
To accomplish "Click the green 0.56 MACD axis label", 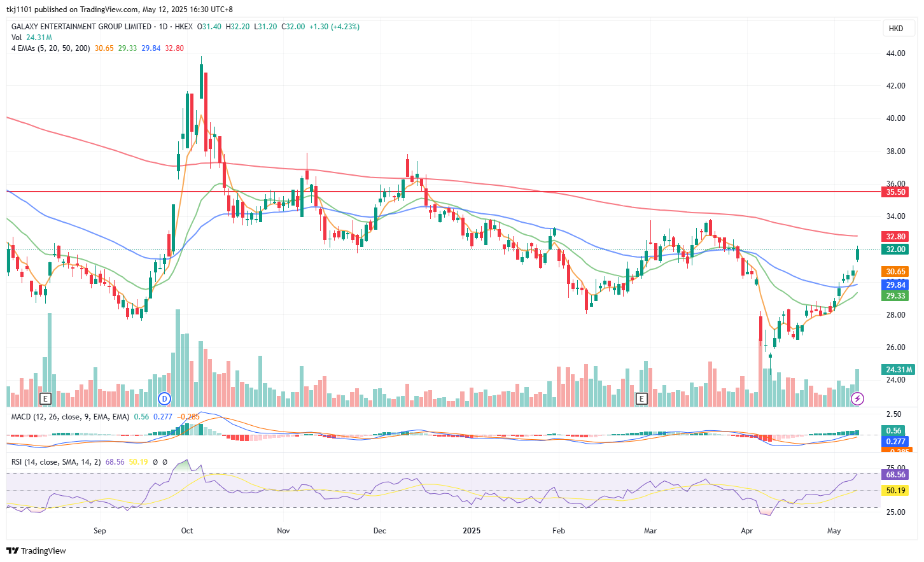I will tap(894, 431).
